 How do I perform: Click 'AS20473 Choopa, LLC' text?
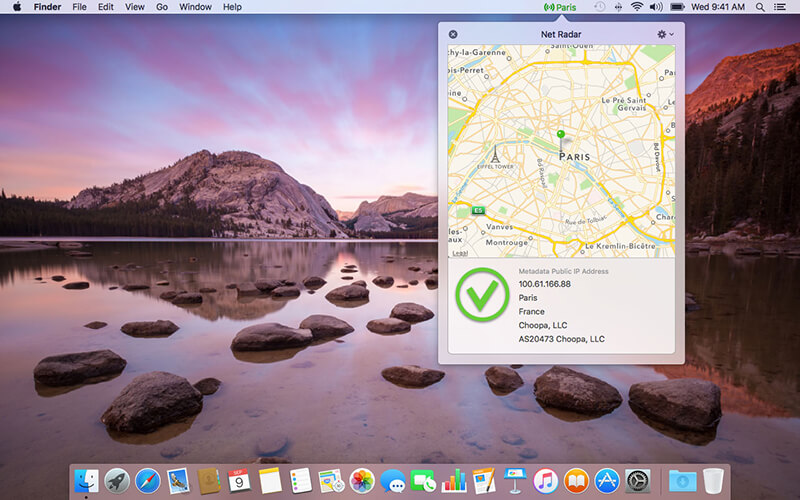(561, 339)
